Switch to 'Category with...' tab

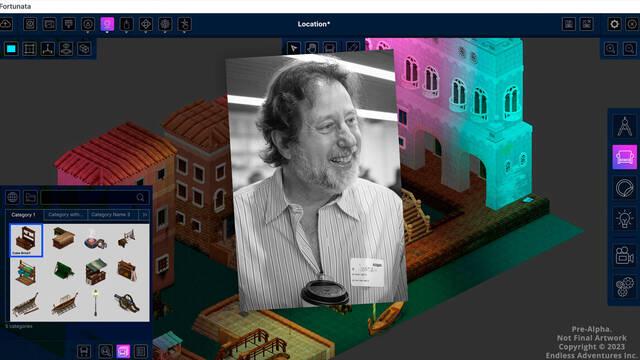tap(65, 215)
